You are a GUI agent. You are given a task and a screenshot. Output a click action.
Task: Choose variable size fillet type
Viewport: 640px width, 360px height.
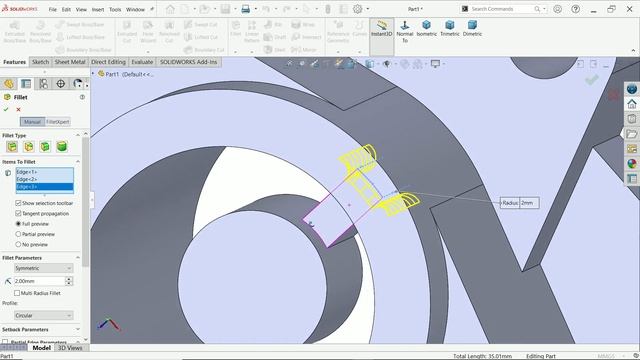click(29, 147)
